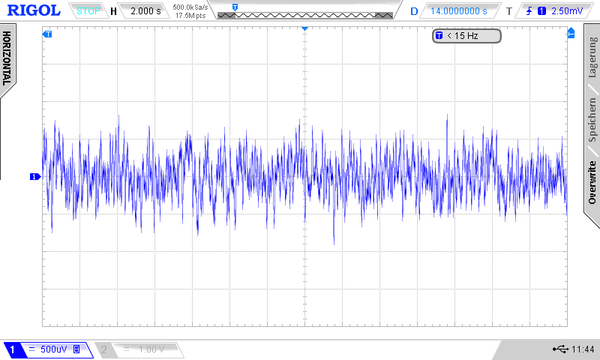Select the Speichern menu item
The height and width of the screenshot is (360, 600).
592,120
